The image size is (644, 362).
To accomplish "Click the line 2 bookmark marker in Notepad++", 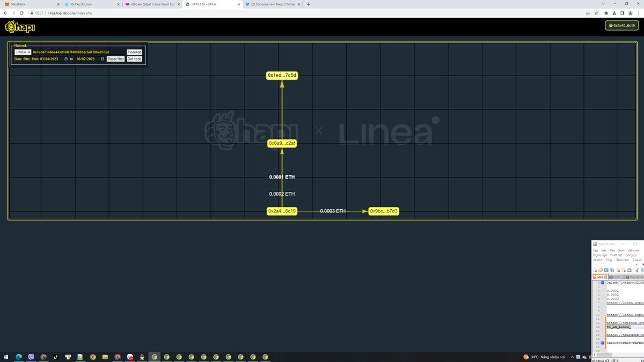I will (x=602, y=283).
